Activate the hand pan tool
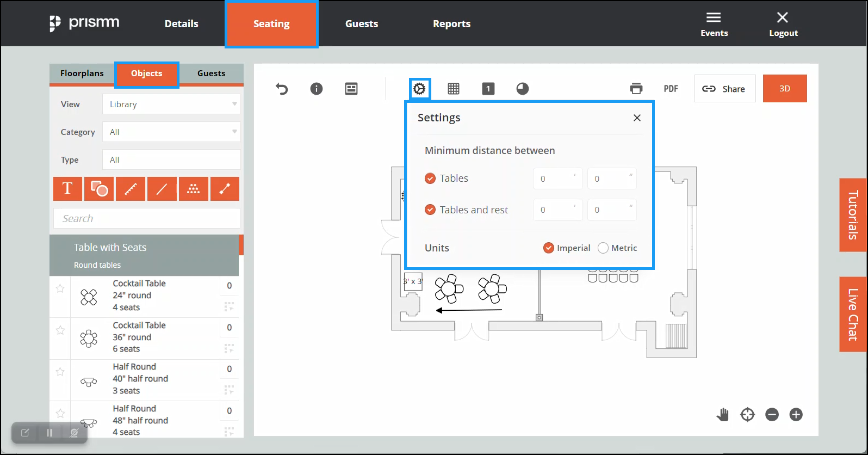The width and height of the screenshot is (868, 455). [x=723, y=415]
